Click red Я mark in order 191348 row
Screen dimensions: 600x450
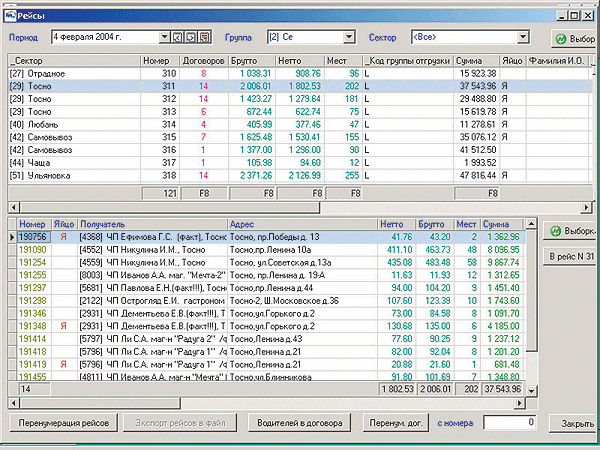point(64,326)
